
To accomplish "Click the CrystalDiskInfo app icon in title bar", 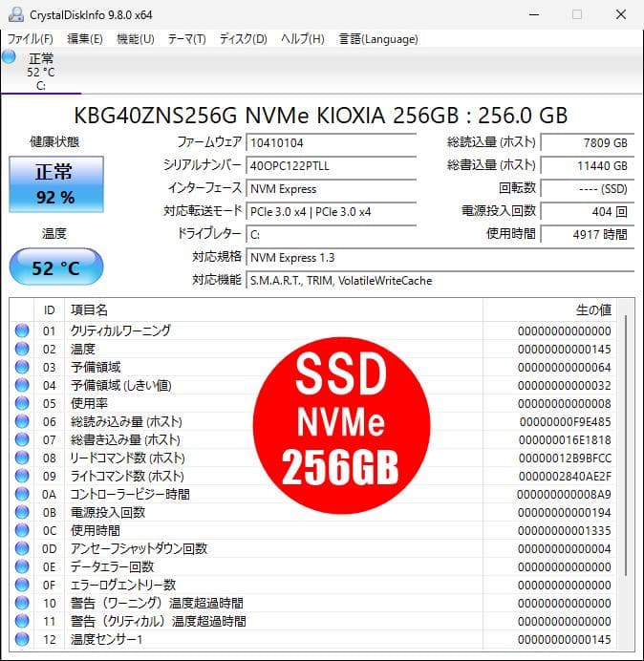I will [x=16, y=14].
